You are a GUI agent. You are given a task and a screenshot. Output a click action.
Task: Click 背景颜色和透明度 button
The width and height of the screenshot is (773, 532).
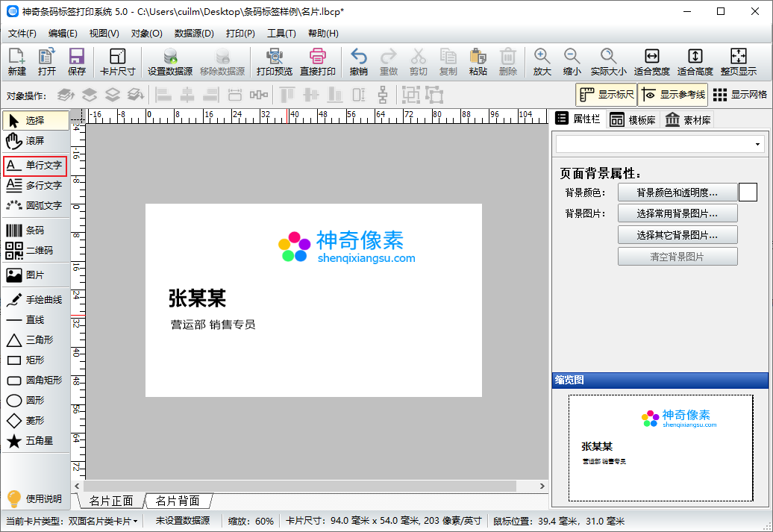click(x=677, y=193)
